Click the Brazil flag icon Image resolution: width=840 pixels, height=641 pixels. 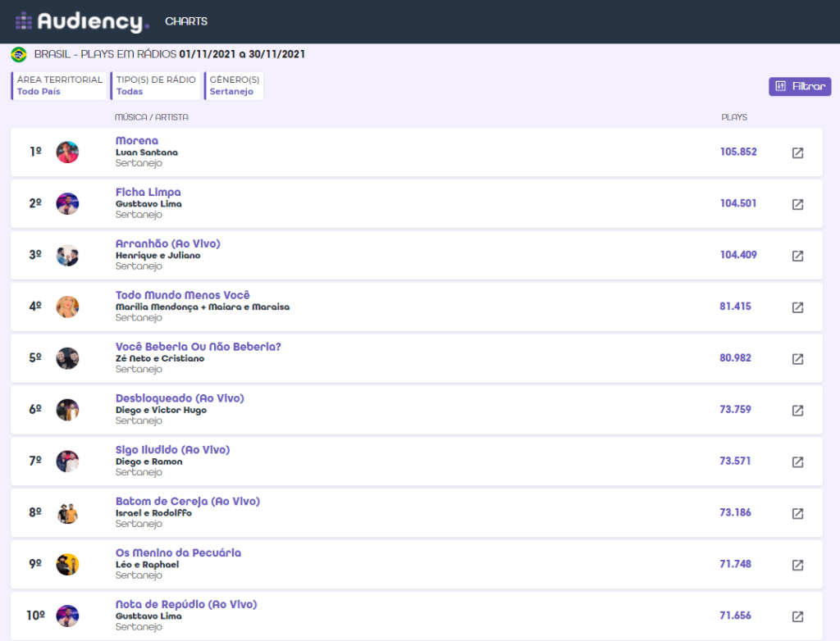point(19,54)
